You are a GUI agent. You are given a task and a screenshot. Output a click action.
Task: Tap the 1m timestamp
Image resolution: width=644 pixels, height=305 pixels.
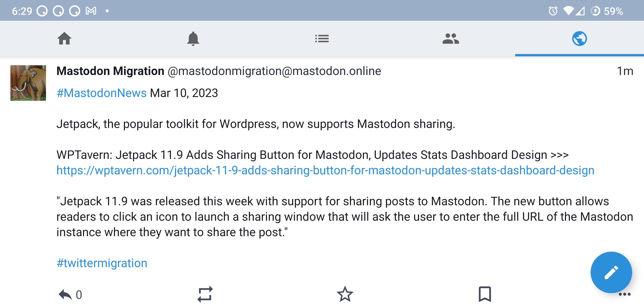(x=625, y=71)
